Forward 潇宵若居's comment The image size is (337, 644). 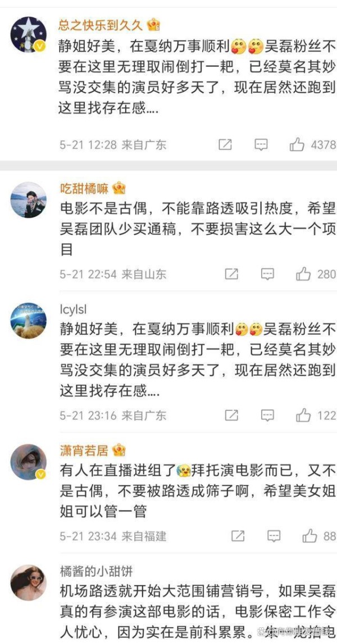coord(238,536)
